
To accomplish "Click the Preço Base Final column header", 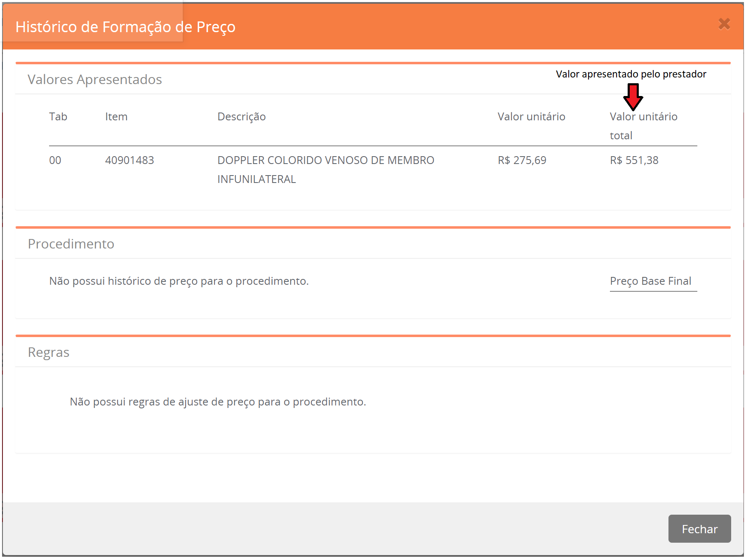I will coord(650,281).
